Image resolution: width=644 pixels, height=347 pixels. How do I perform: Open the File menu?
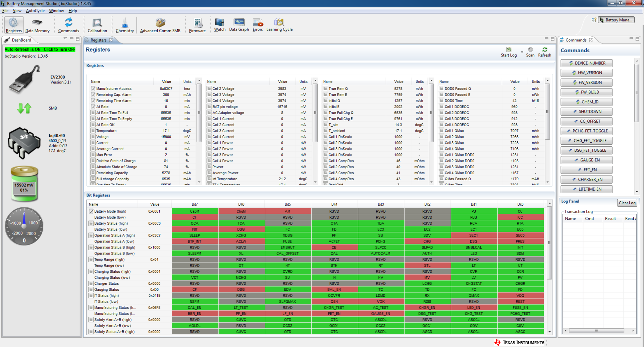click(5, 11)
